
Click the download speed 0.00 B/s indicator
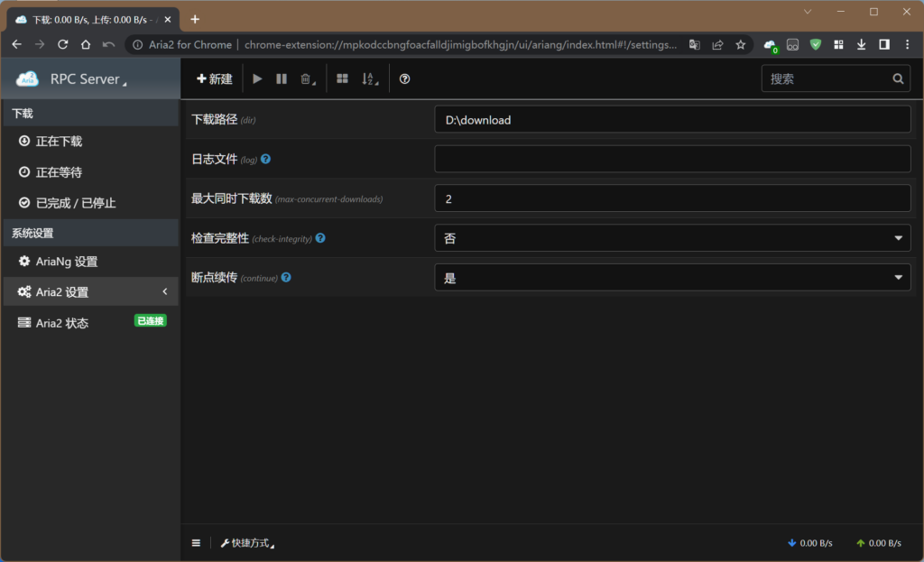point(810,543)
